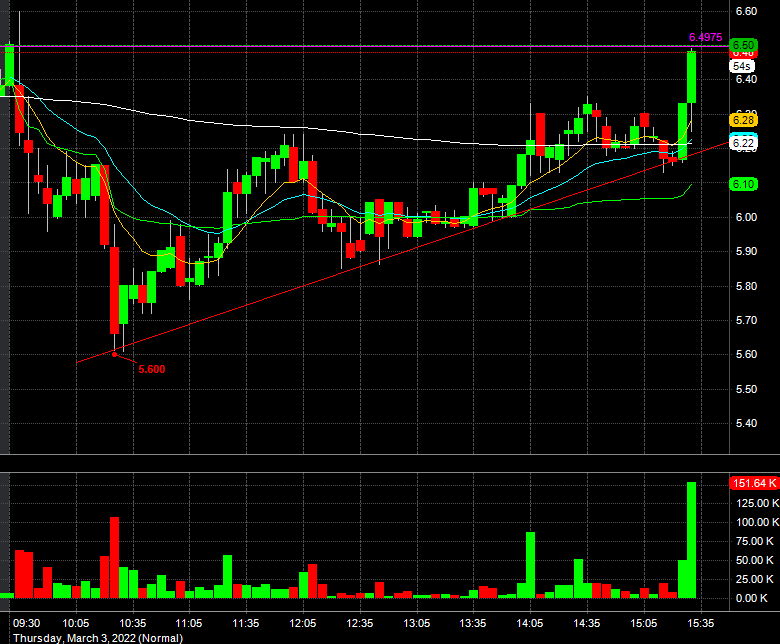Select the 0.00 K volume axis label
Image resolution: width=780 pixels, height=644 pixels.
[752, 598]
